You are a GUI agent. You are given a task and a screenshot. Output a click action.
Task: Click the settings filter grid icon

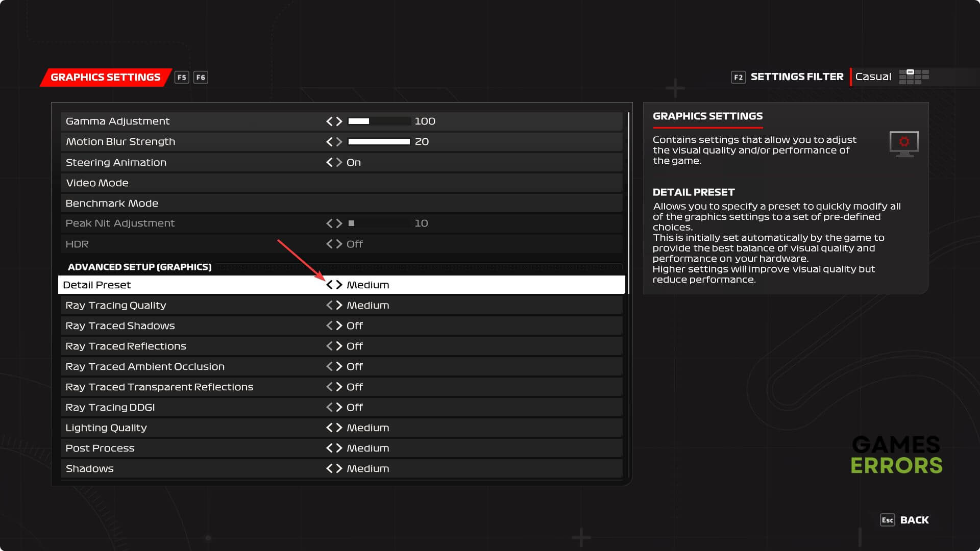click(914, 77)
